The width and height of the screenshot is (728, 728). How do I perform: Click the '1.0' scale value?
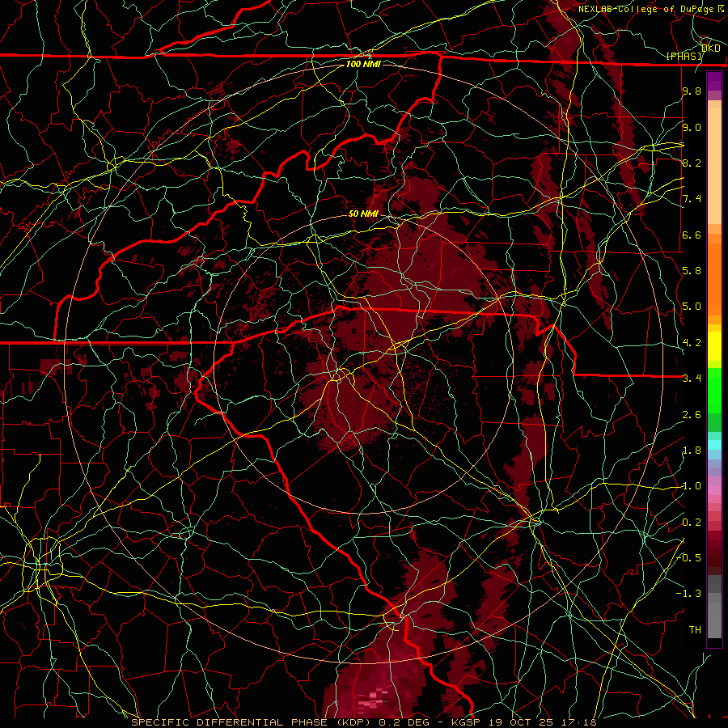(692, 486)
